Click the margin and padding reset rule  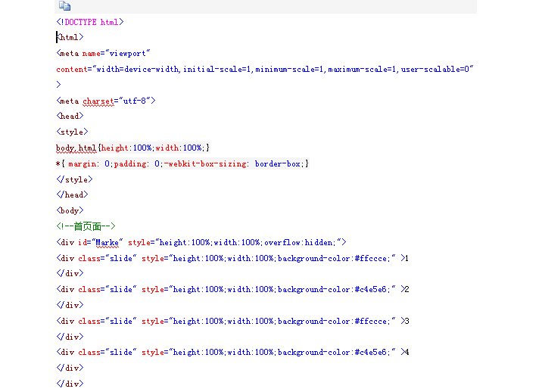click(182, 163)
